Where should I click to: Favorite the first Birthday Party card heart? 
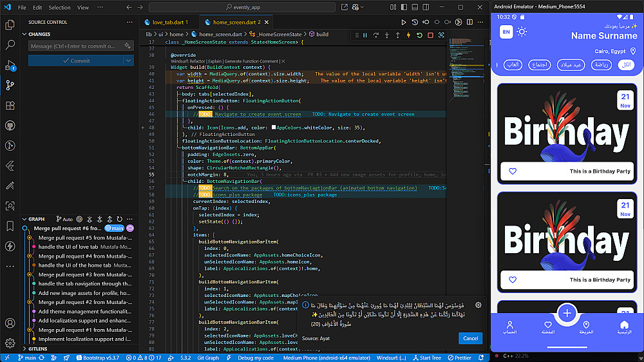coord(513,171)
